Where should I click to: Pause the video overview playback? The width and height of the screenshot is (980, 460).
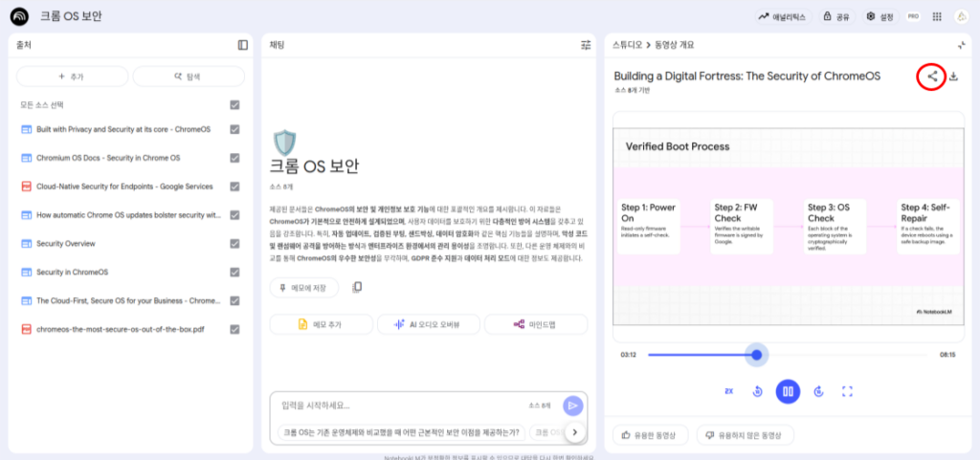click(789, 391)
